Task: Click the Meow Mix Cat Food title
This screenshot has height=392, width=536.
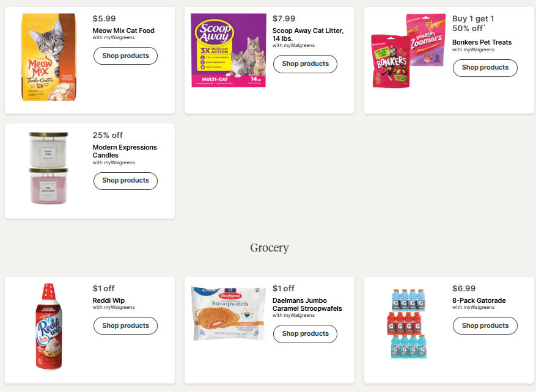Action: click(123, 31)
